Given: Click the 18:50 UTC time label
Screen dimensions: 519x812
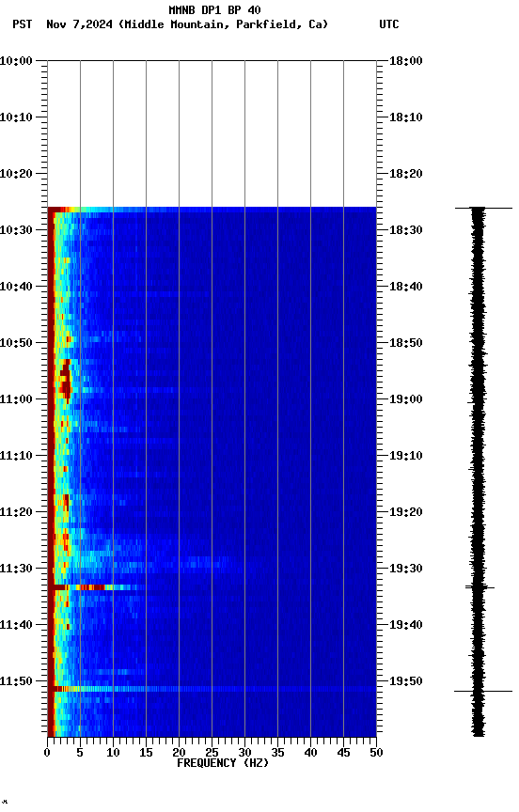Looking at the screenshot, I should click(406, 343).
